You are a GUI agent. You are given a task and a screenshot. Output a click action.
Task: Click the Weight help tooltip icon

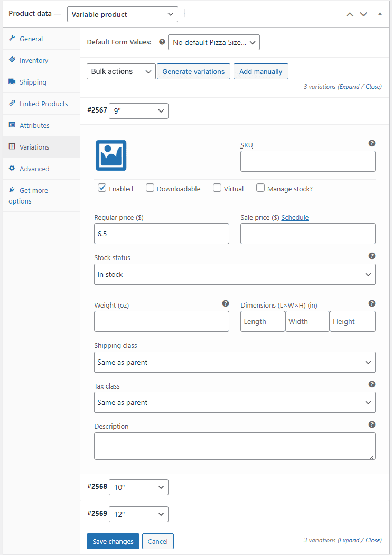point(226,303)
